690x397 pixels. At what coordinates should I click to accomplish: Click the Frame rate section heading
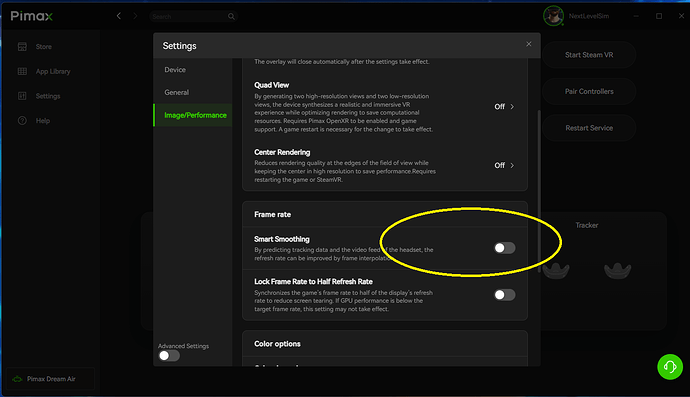(x=272, y=214)
